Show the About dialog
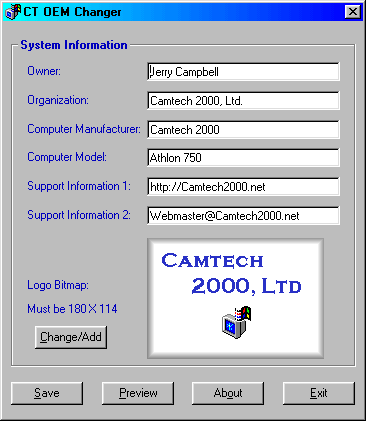The width and height of the screenshot is (366, 421). [228, 393]
